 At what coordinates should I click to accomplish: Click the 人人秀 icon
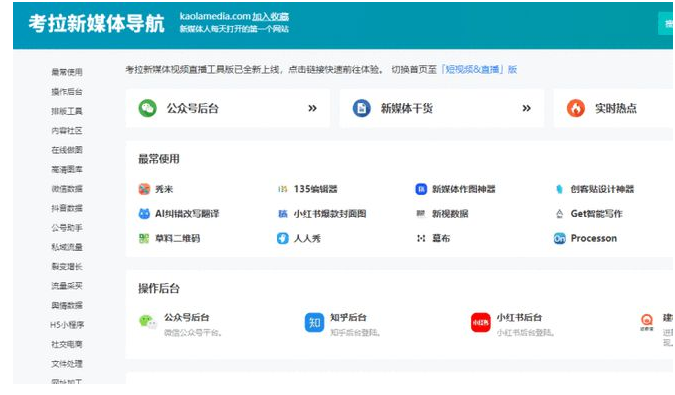(x=282, y=238)
